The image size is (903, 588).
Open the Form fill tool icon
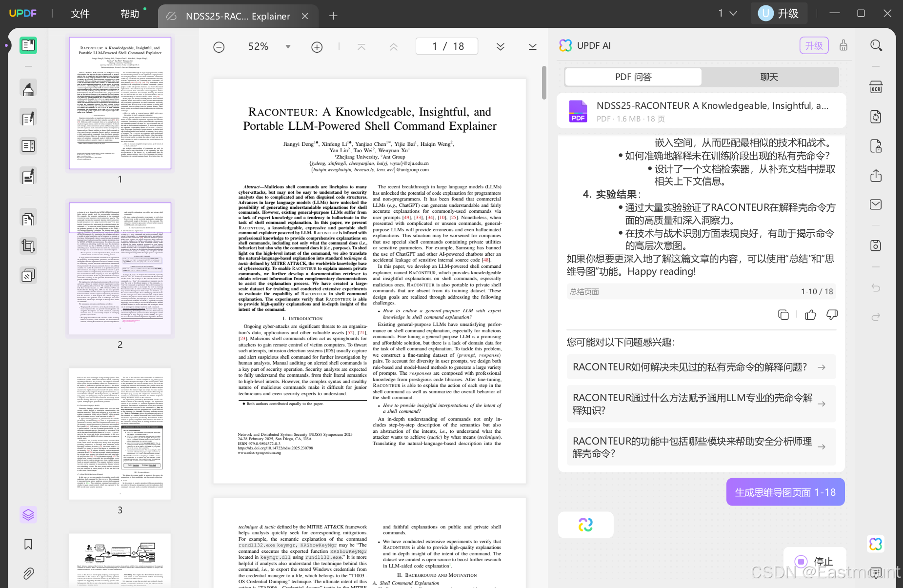click(28, 146)
